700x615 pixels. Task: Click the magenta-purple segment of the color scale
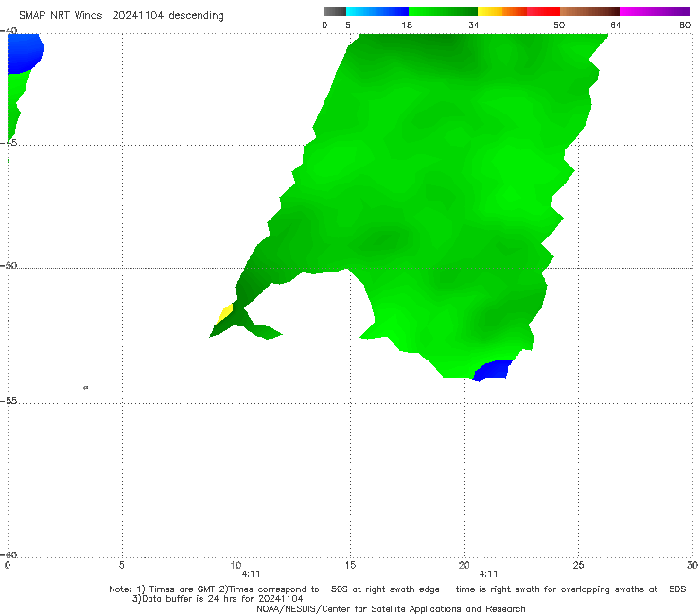(655, 11)
